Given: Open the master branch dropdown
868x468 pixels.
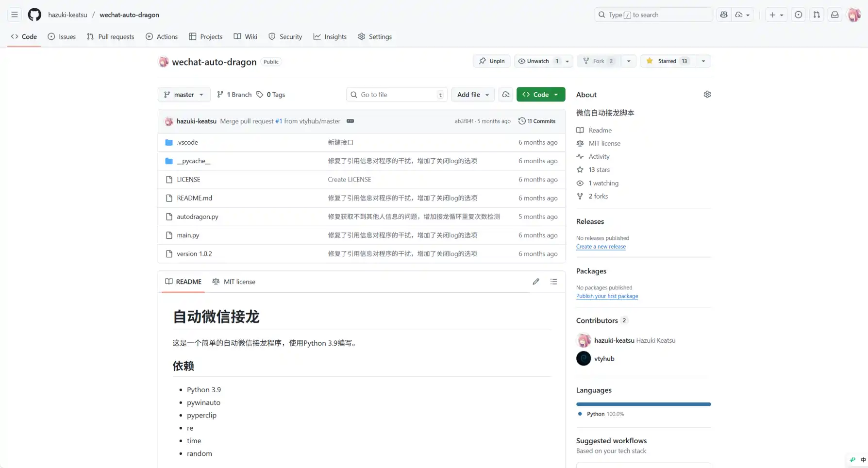Looking at the screenshot, I should (184, 94).
